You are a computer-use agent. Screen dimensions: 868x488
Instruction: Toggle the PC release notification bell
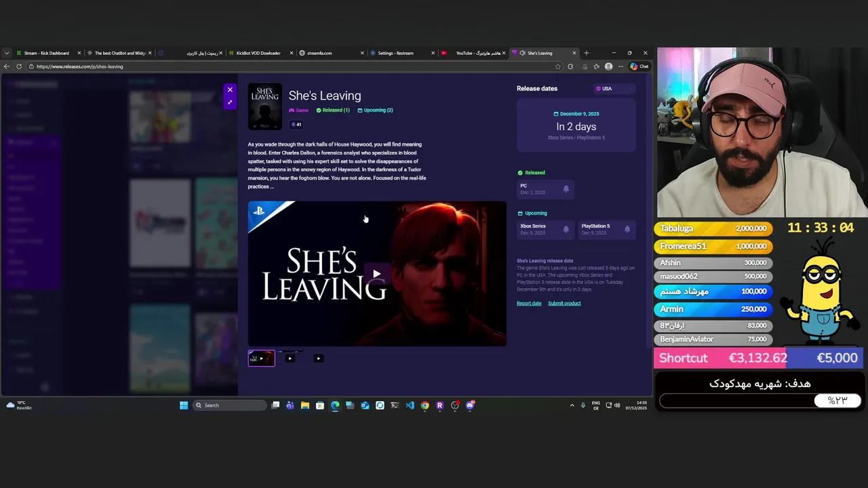(x=566, y=189)
